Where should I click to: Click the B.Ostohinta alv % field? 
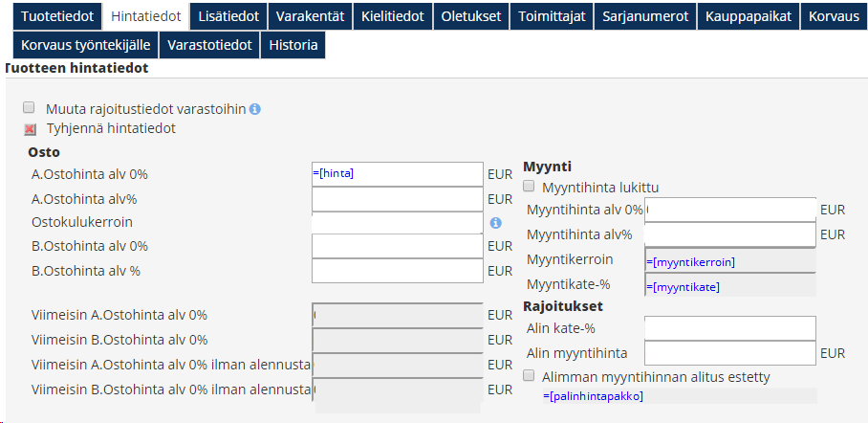(x=398, y=271)
